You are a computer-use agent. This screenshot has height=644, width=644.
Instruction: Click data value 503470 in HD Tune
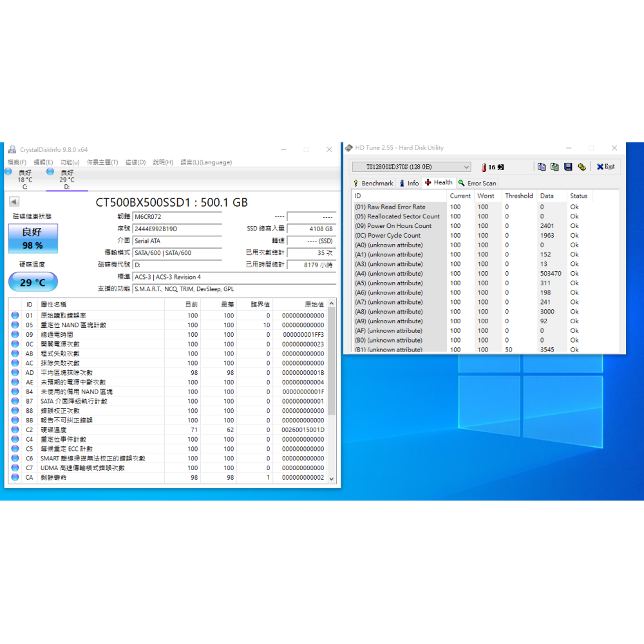(551, 274)
